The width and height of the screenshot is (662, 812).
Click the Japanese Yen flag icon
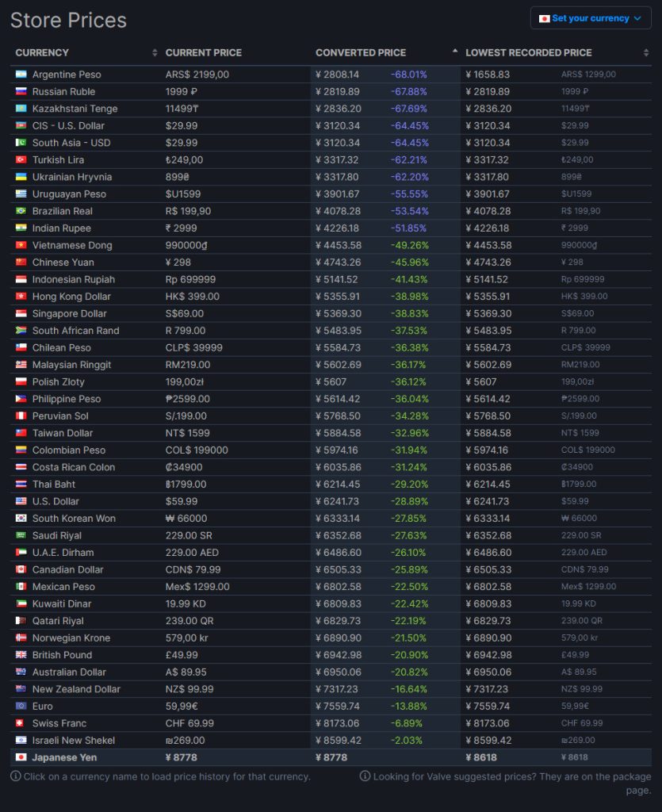[21, 757]
